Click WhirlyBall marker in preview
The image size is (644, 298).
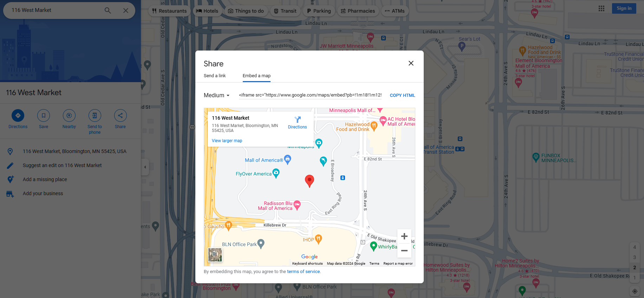click(374, 246)
